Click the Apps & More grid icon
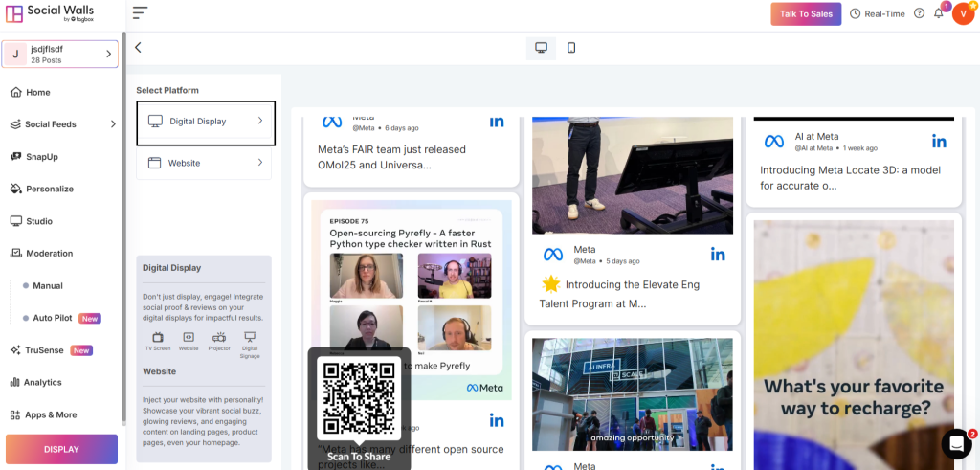 pos(15,415)
